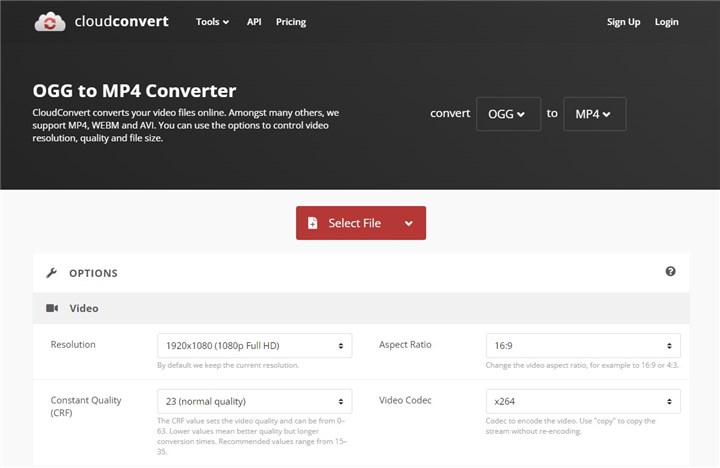The image size is (720, 468).
Task: Click the 'Constant Quality (CRF)' label
Action: pyautogui.click(x=86, y=406)
